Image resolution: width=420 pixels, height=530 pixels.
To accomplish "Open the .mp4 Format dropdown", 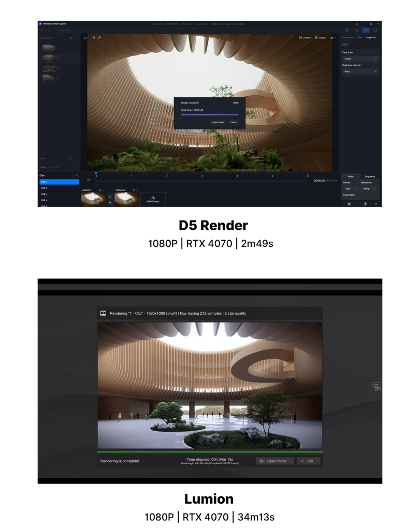I will [x=351, y=188].
